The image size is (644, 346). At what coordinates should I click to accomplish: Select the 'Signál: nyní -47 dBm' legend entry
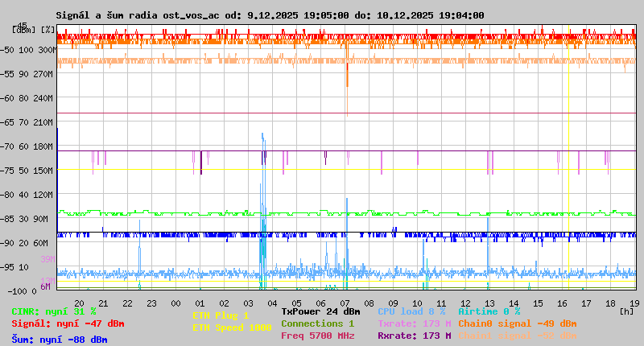68,323
